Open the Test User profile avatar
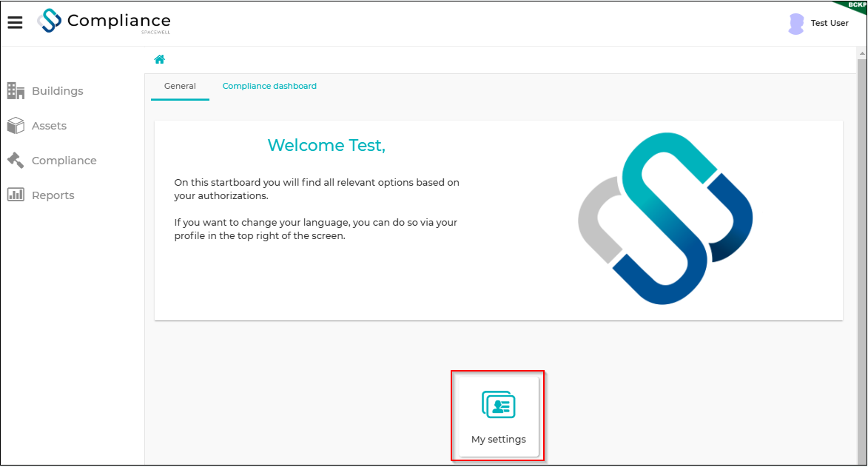The image size is (868, 467). [796, 23]
